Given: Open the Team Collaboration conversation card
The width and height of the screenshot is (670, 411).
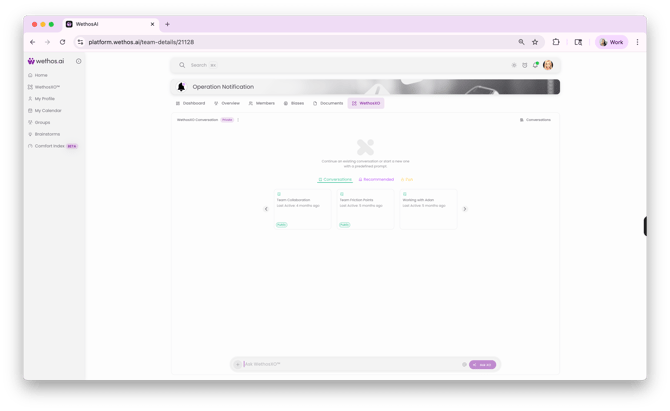Looking at the screenshot, I should [303, 209].
